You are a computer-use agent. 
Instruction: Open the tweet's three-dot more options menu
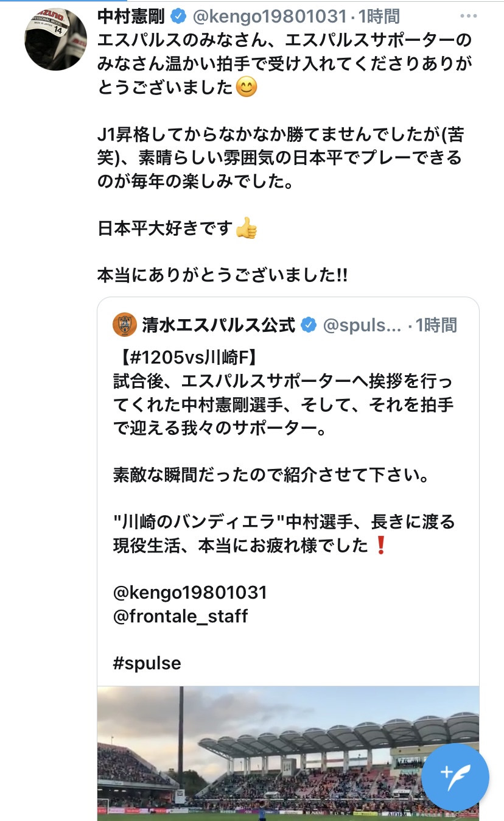[469, 16]
